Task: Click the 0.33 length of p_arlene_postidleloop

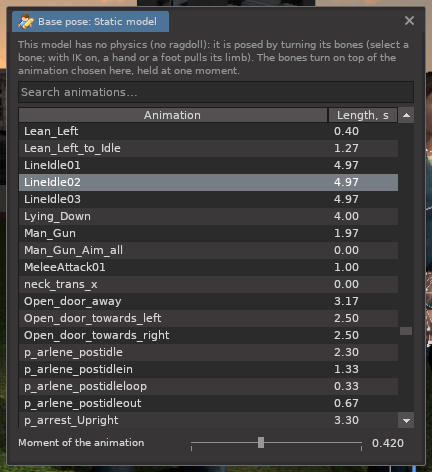Action: pos(346,386)
